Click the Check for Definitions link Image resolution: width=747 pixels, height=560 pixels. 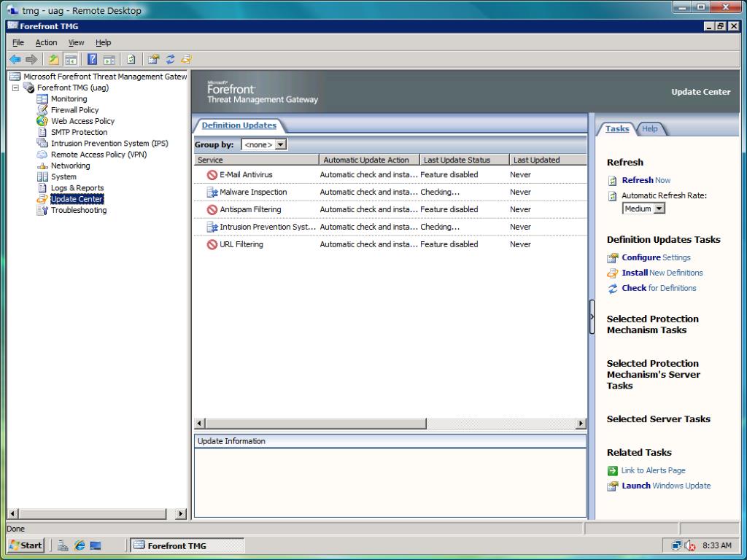point(659,287)
